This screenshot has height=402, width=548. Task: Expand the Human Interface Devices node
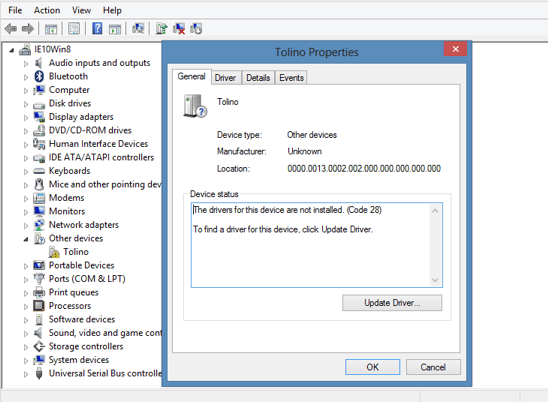[26, 145]
